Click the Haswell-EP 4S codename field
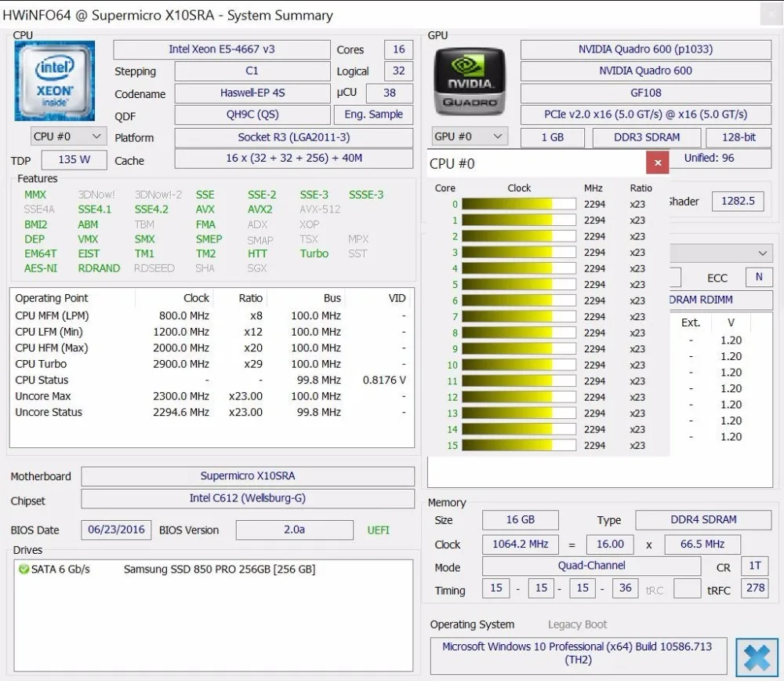The image size is (784, 681). 252,93
